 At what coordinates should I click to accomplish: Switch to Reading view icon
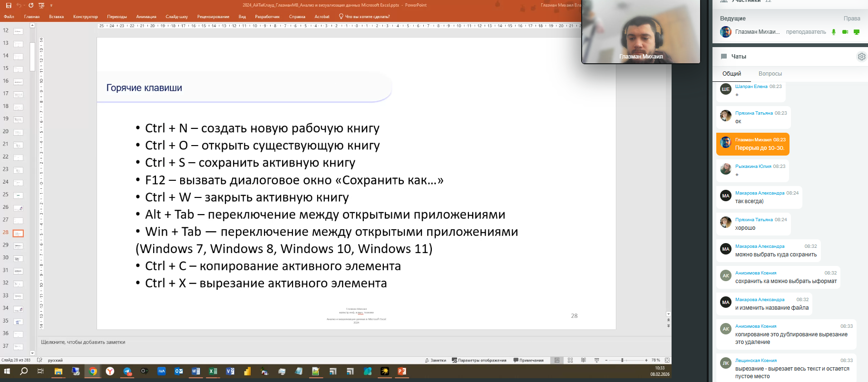pos(583,360)
